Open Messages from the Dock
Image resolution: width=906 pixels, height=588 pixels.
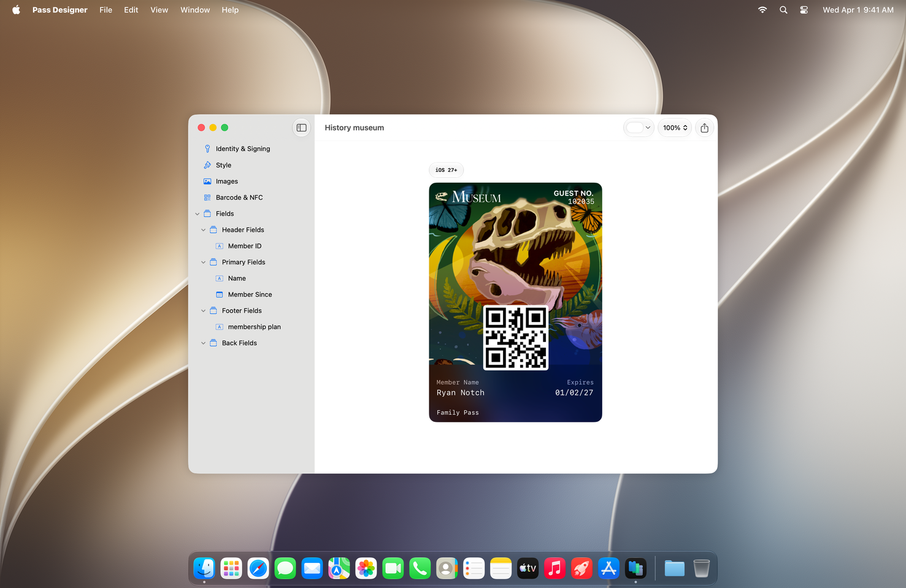[x=285, y=569]
